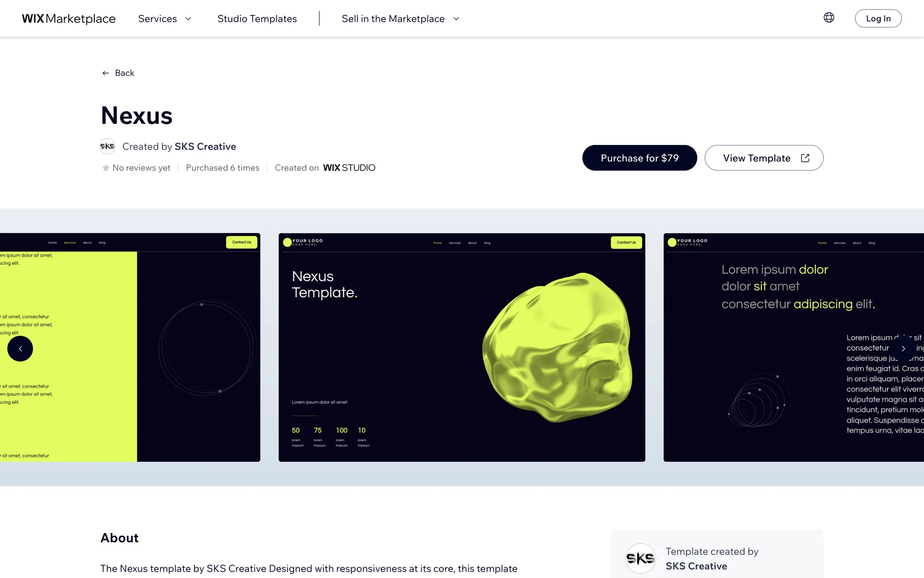Click the SKS Creative avatar near title

107,146
